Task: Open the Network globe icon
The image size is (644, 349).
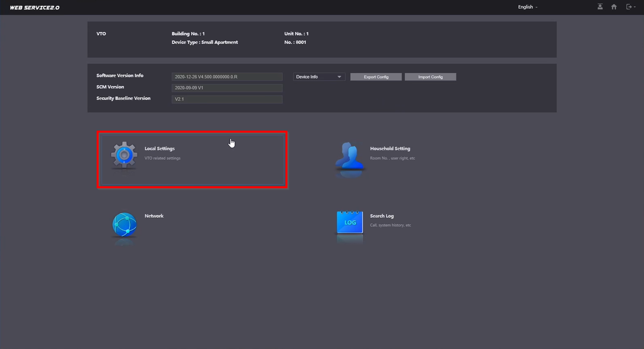Action: pyautogui.click(x=124, y=224)
